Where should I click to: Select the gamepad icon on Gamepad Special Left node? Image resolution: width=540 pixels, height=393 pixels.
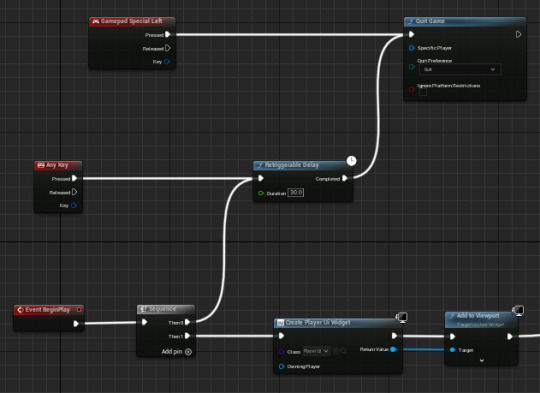95,21
